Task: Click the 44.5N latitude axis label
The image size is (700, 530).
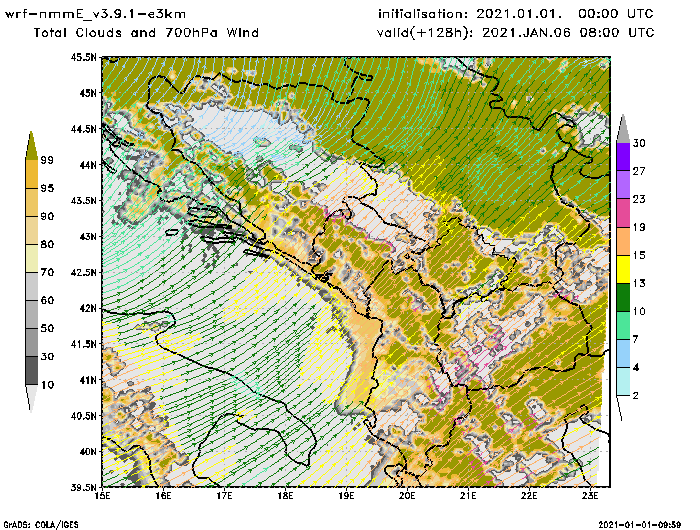Action: [x=83, y=129]
